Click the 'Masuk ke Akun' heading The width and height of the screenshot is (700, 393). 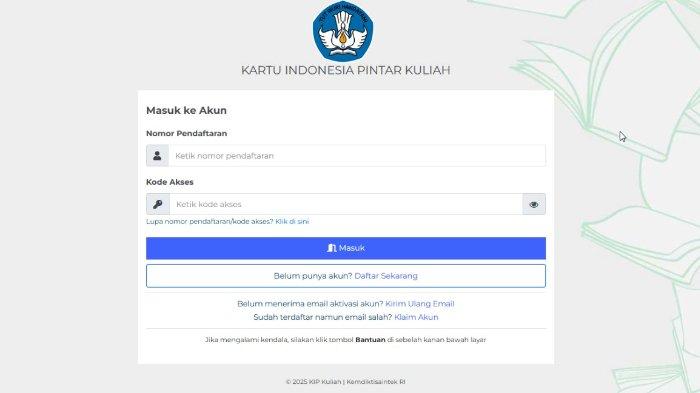[187, 110]
